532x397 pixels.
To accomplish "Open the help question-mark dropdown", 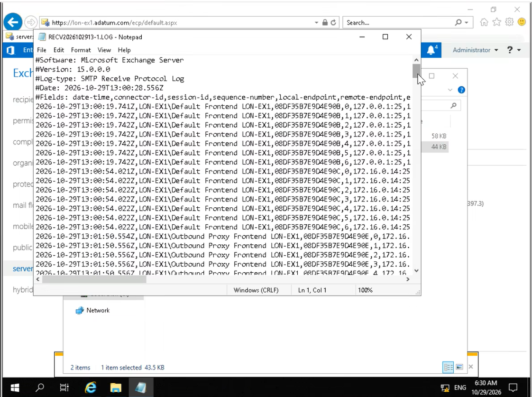I will point(514,50).
